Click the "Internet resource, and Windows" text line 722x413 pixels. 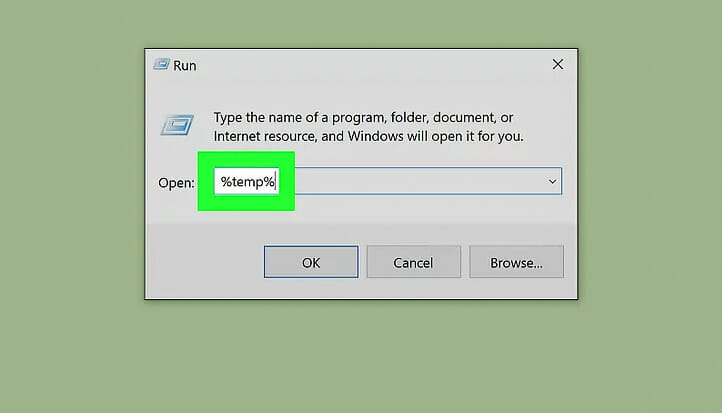point(320,136)
